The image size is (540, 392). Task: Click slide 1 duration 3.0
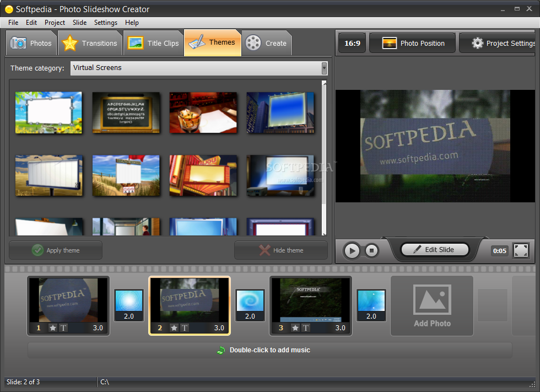[x=98, y=328]
